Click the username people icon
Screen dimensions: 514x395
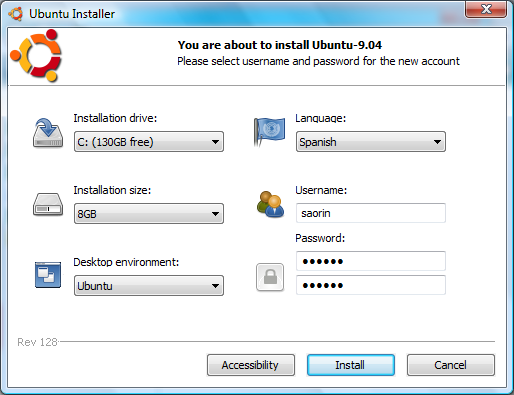(270, 204)
